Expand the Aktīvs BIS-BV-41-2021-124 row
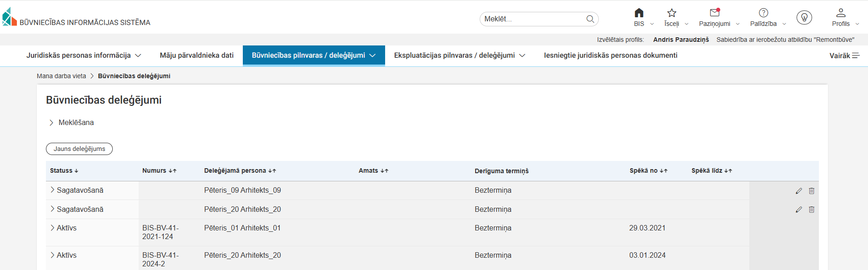 tap(52, 228)
